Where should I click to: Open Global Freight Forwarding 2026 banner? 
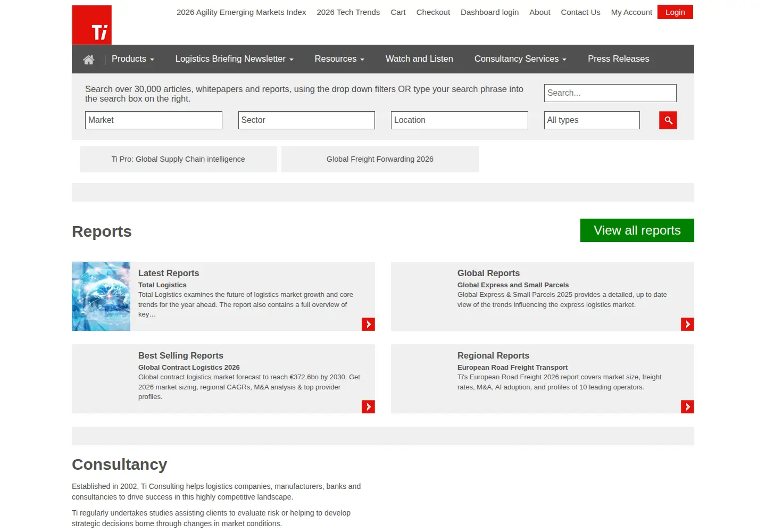pos(380,159)
